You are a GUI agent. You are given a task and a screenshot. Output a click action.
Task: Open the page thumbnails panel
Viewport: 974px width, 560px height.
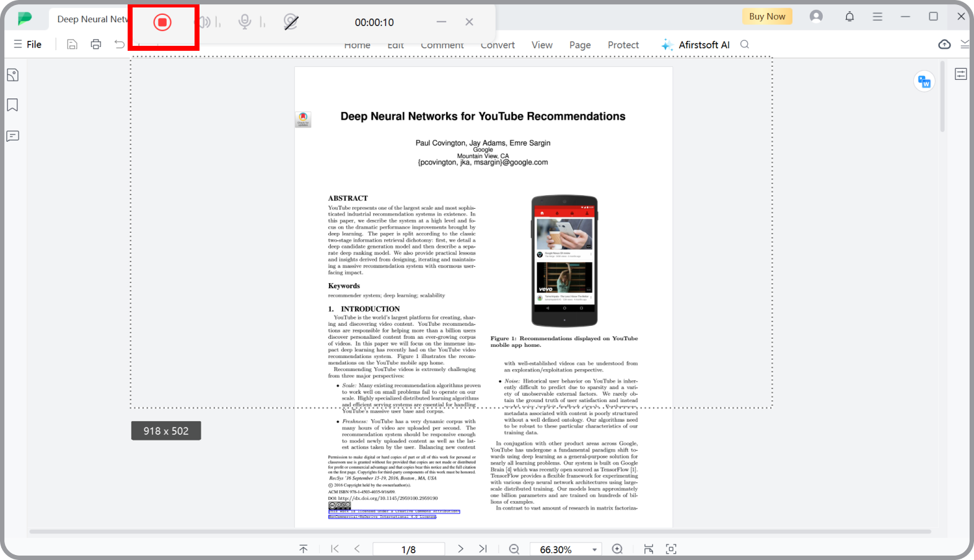pos(12,76)
